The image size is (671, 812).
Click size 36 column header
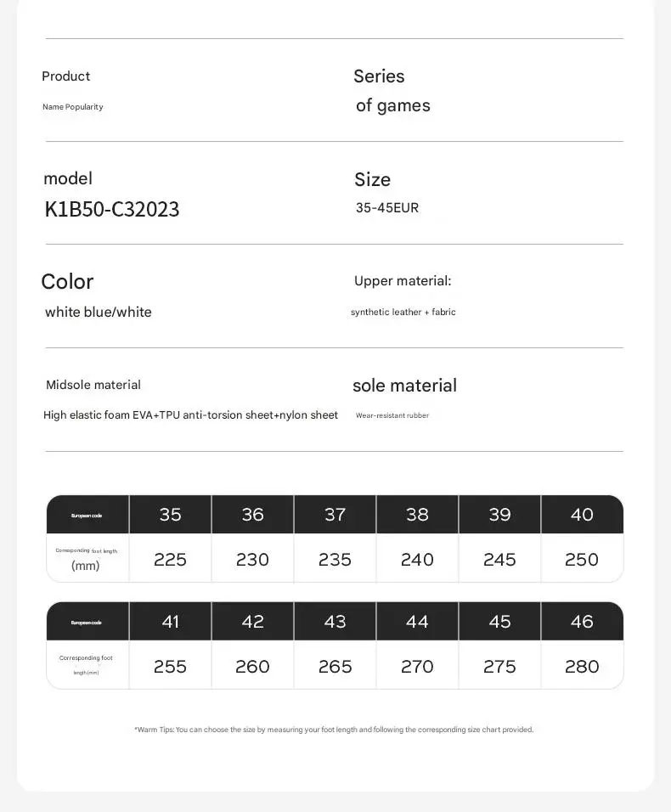point(252,514)
